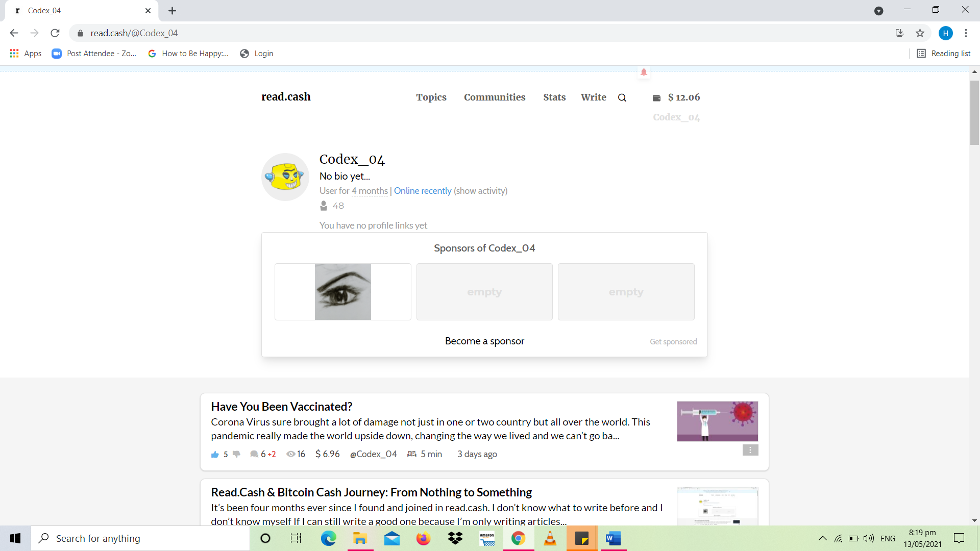Go back to the previous page
Viewport: 980px width, 551px height.
[x=14, y=33]
